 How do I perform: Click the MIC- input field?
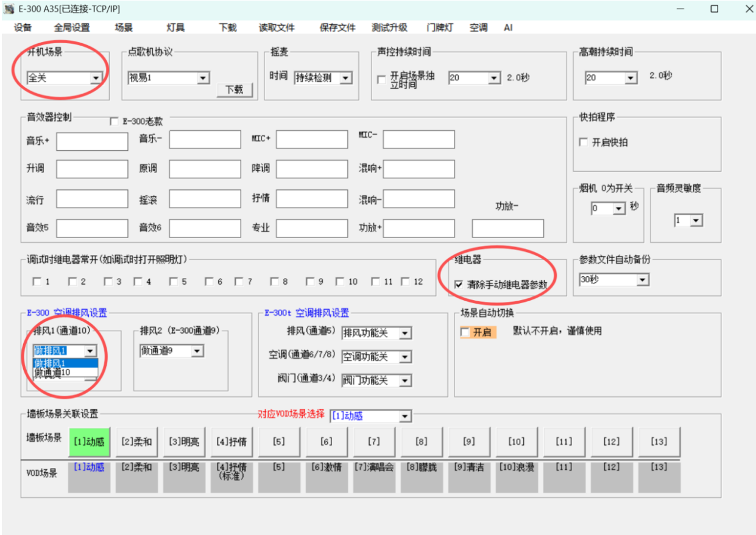pyautogui.click(x=419, y=139)
